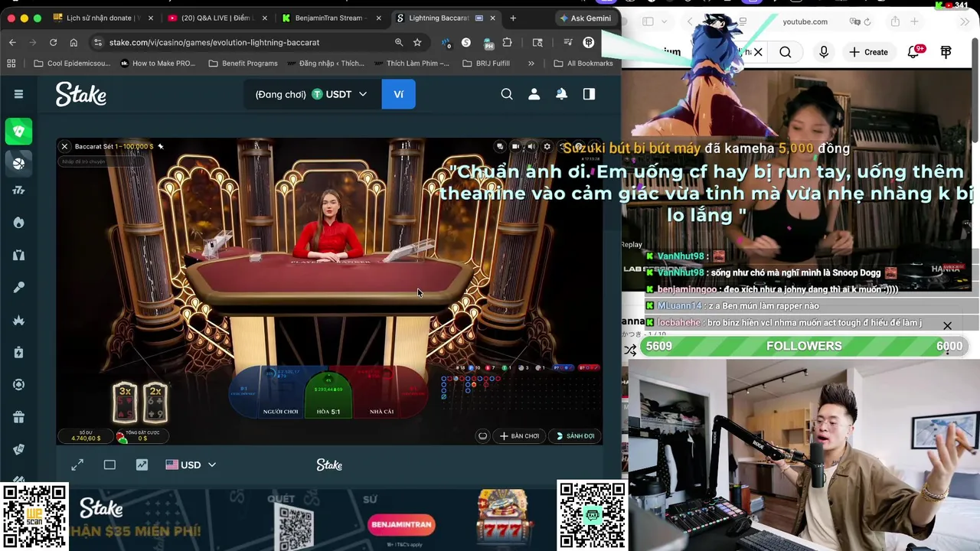Screen dimensions: 980x551
Task: Open the Stake user profile icon
Action: pyautogui.click(x=534, y=94)
